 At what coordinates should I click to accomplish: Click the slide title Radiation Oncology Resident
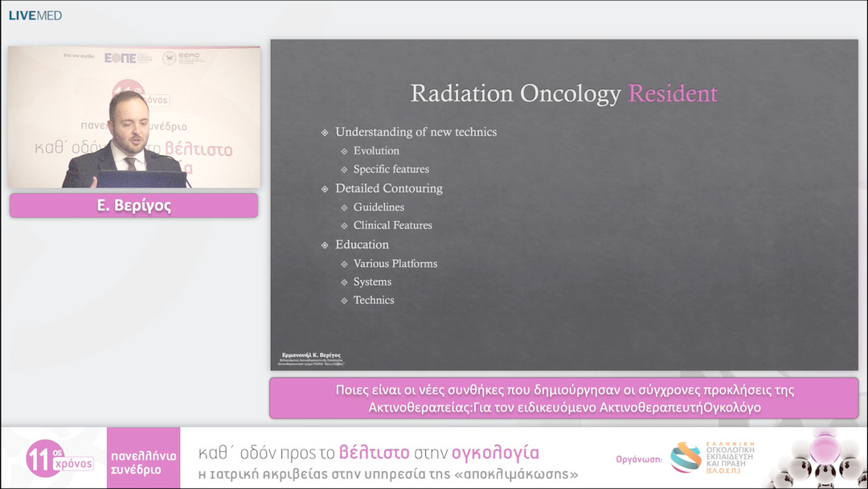[x=563, y=93]
